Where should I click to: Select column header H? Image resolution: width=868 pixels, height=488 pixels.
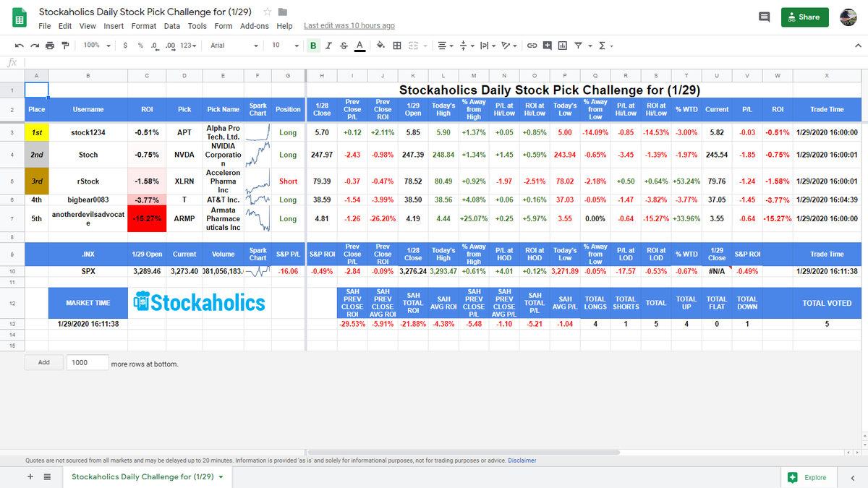tap(321, 75)
